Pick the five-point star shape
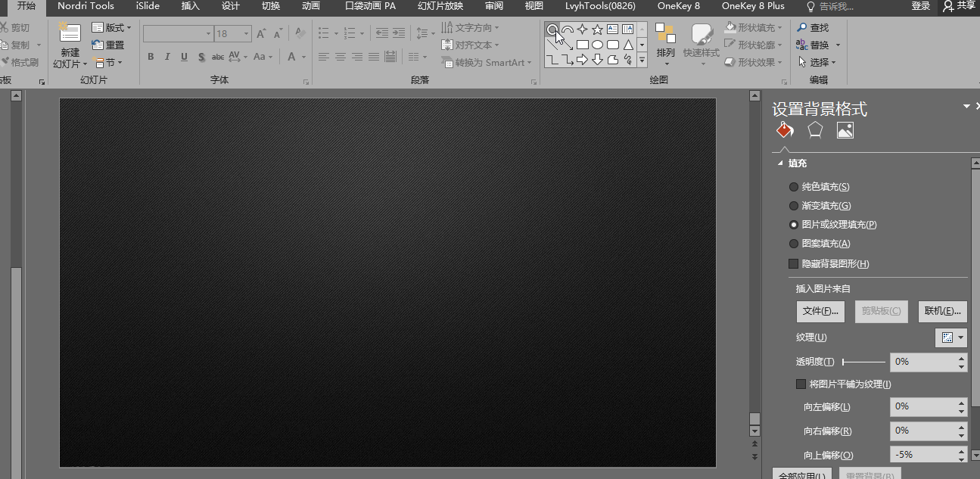980x479 pixels. click(598, 30)
